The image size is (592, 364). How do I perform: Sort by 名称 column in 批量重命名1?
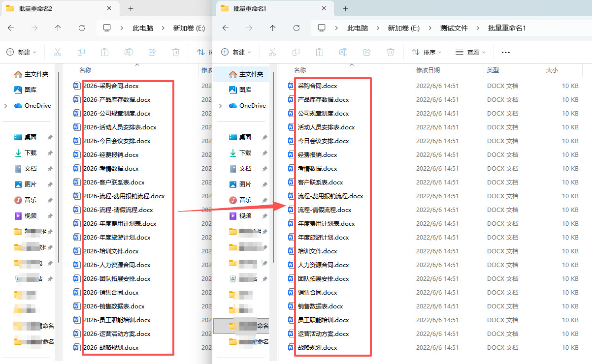(300, 70)
